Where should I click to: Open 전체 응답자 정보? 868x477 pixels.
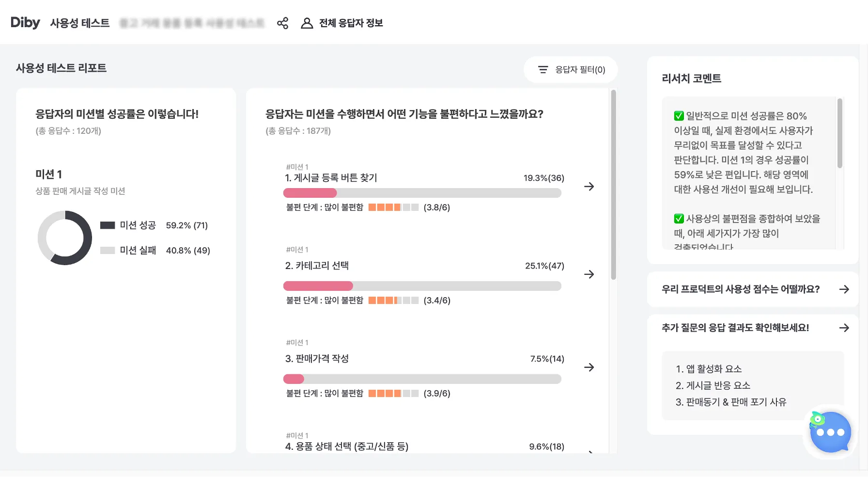[351, 23]
